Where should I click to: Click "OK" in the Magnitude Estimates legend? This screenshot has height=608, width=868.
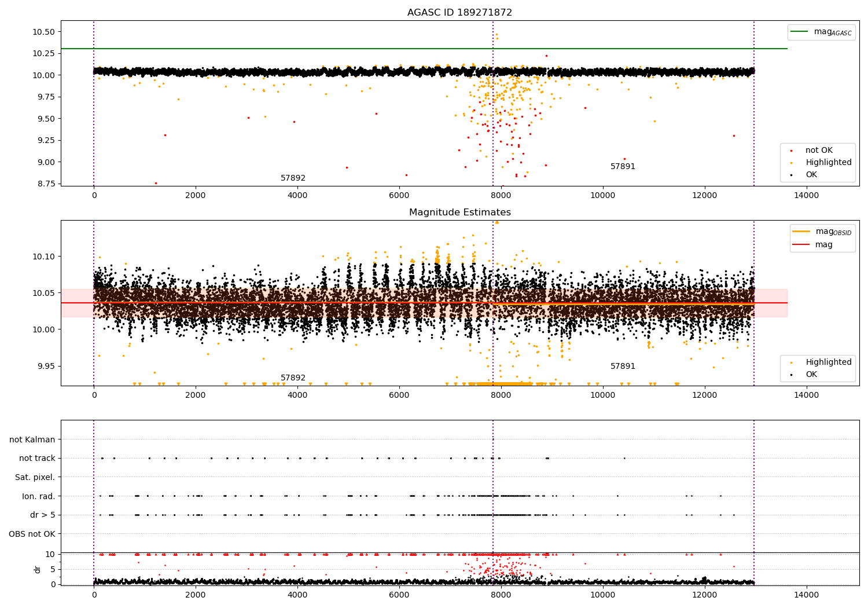click(x=811, y=374)
